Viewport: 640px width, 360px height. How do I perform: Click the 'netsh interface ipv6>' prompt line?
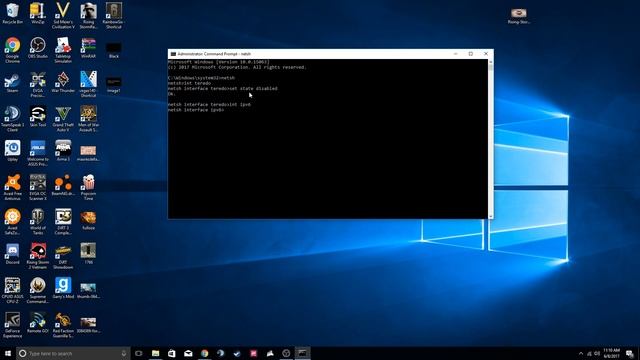196,110
